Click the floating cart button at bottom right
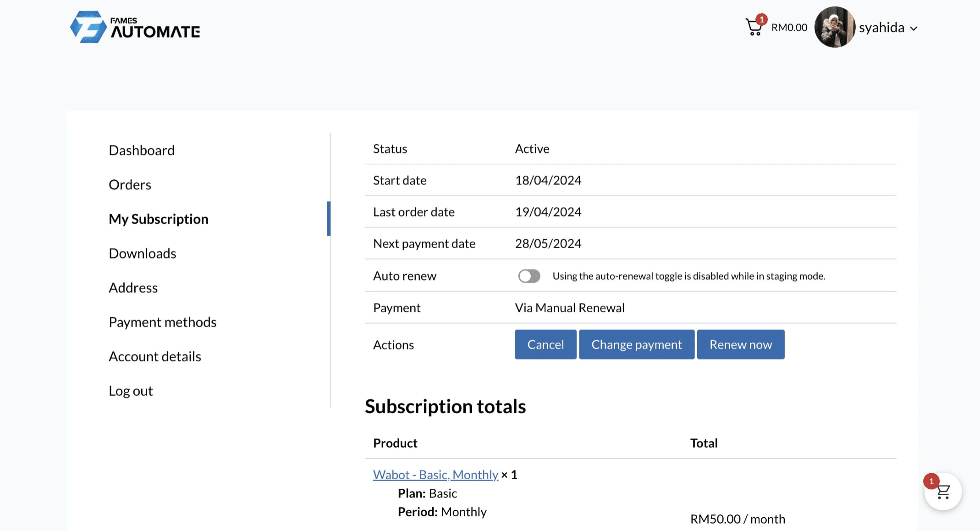The image size is (980, 531). (943, 492)
